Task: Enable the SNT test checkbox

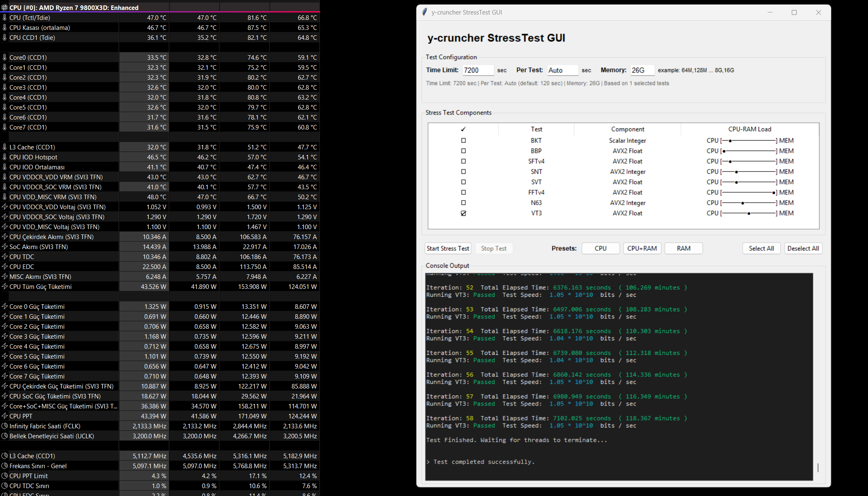Action: (x=463, y=171)
